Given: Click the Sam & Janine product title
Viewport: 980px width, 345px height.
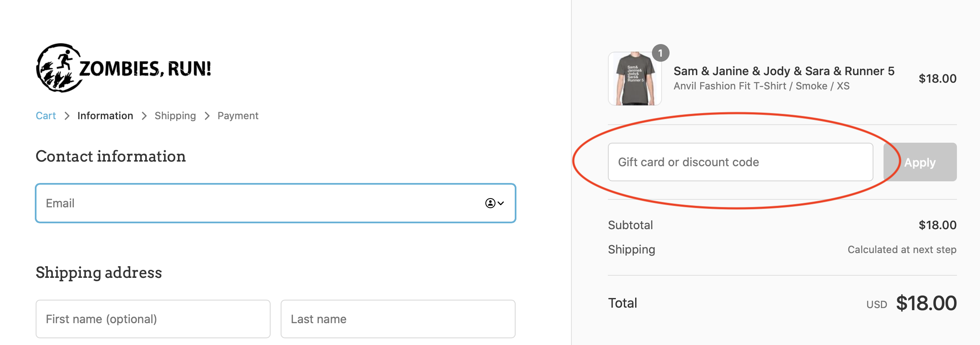Looking at the screenshot, I should click(x=784, y=71).
